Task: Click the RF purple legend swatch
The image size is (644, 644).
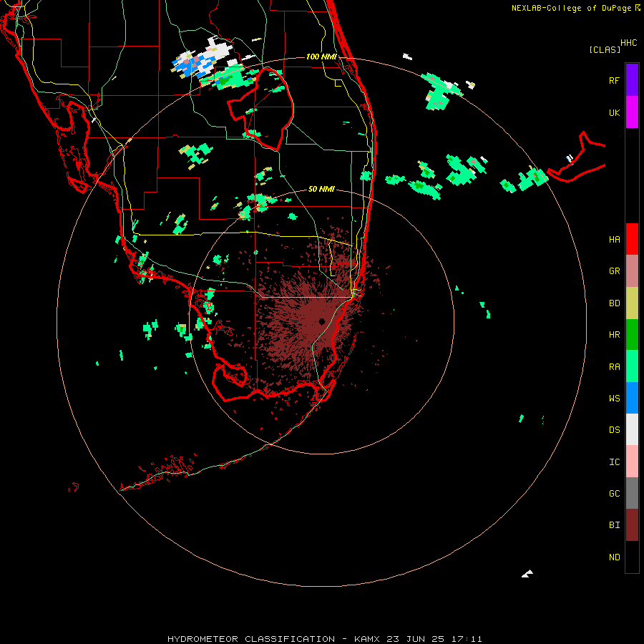Action: tap(632, 80)
